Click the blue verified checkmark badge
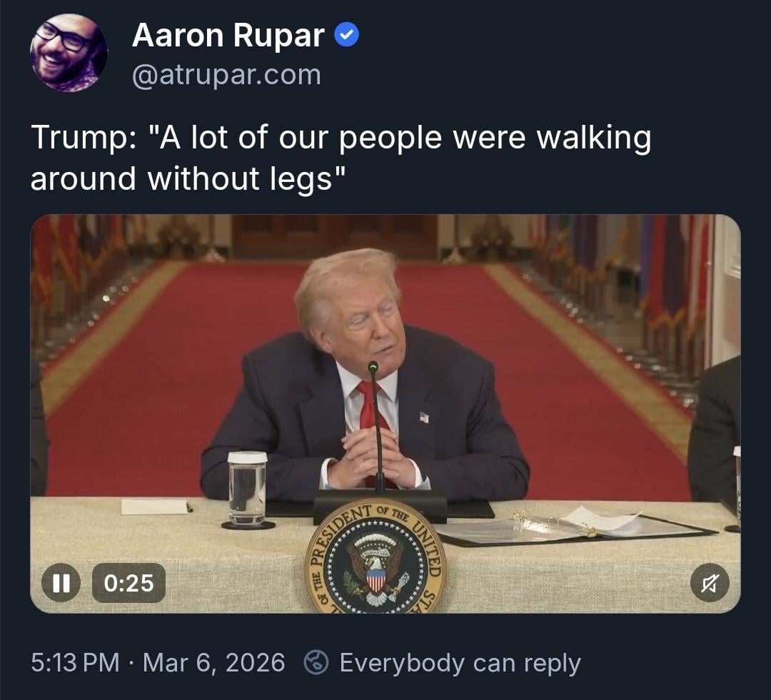This screenshot has width=771, height=700. [x=347, y=35]
